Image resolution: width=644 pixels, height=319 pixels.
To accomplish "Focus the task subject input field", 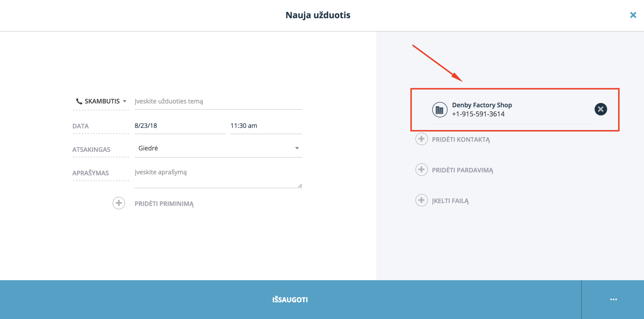I will click(x=218, y=101).
